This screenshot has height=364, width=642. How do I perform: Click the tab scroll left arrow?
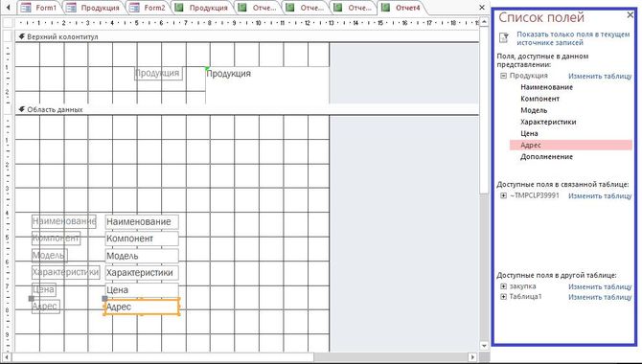pos(8,8)
